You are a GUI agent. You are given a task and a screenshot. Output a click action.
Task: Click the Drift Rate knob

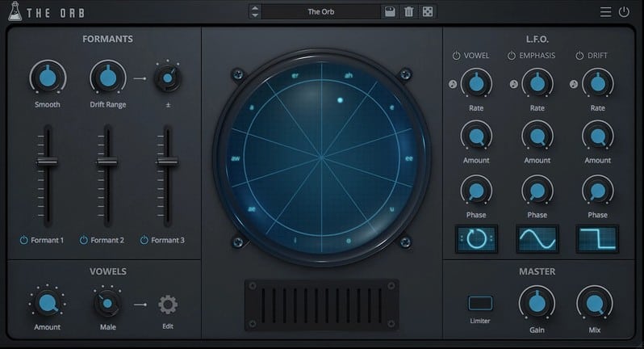[597, 84]
